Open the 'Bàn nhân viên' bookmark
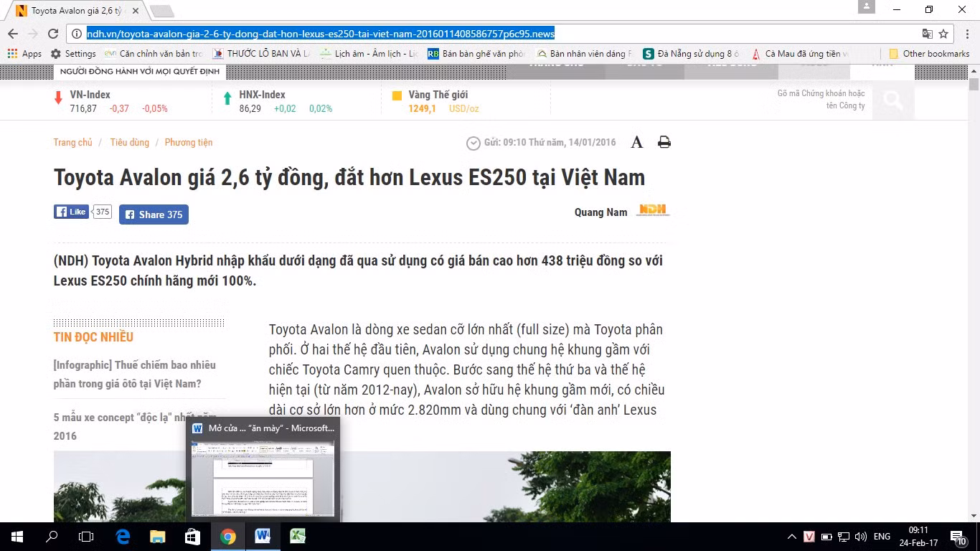 (585, 54)
